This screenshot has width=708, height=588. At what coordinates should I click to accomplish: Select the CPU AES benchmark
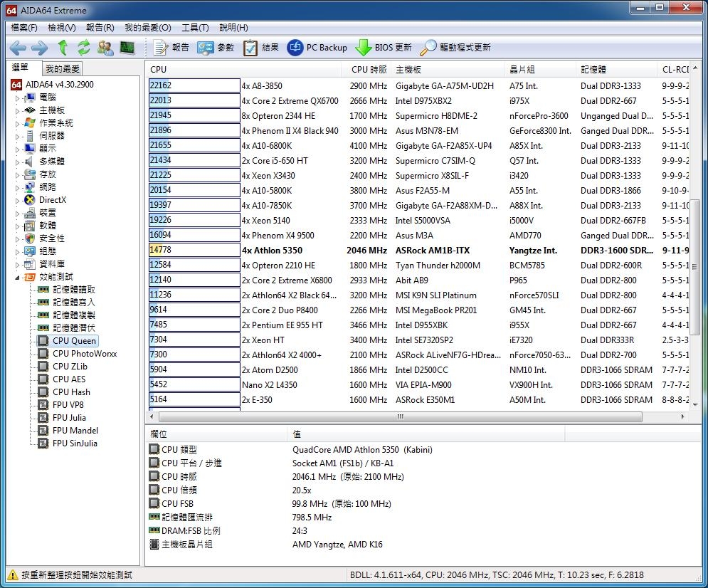[61, 379]
